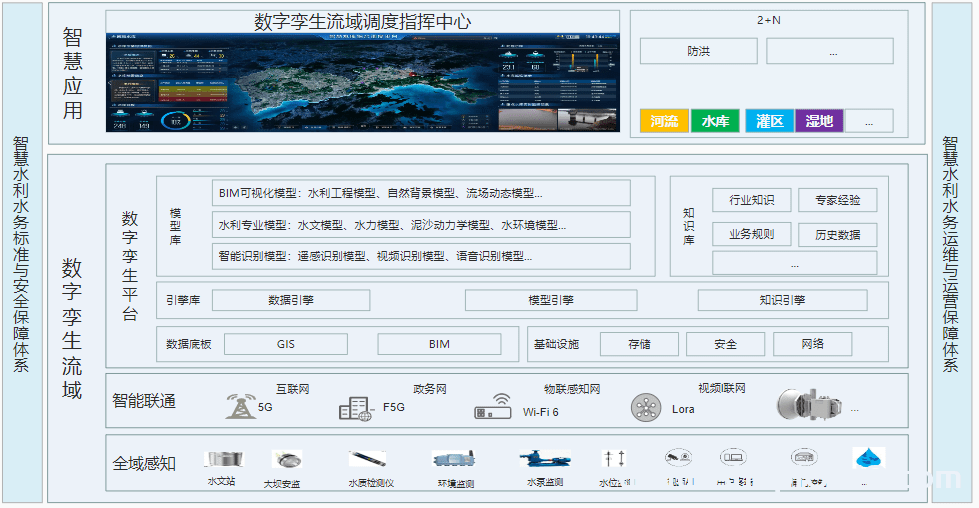Select the Lora hub circle icon

point(646,408)
